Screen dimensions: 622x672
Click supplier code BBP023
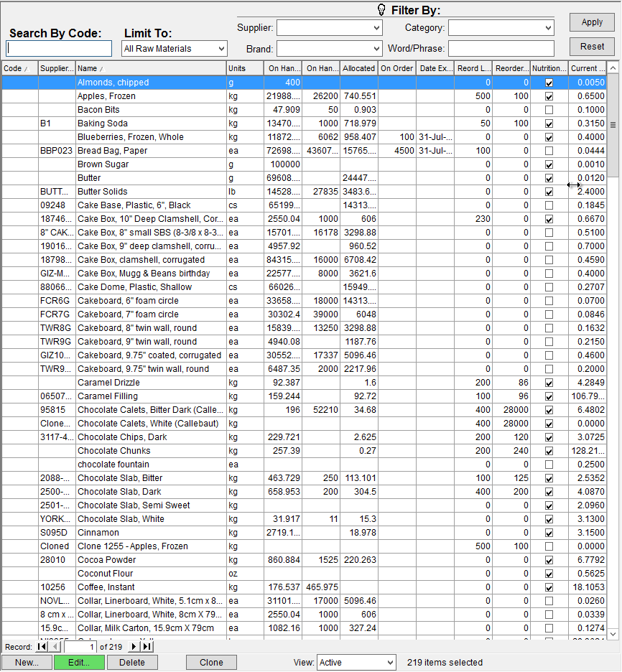point(56,151)
